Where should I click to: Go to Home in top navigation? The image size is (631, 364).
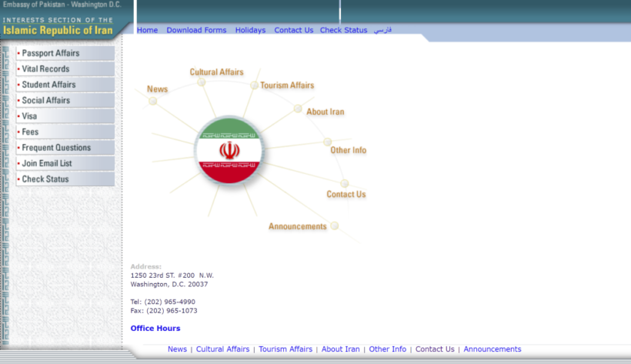[147, 30]
